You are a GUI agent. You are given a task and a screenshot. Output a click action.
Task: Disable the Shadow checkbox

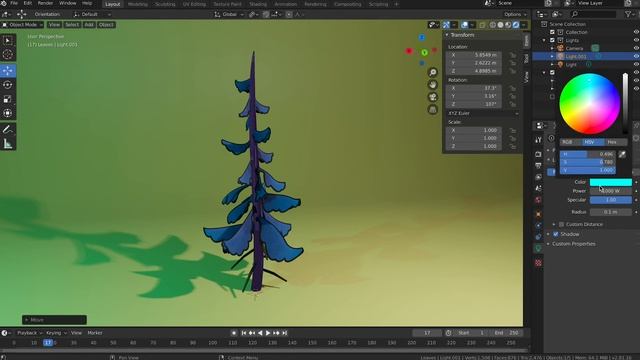[556, 234]
